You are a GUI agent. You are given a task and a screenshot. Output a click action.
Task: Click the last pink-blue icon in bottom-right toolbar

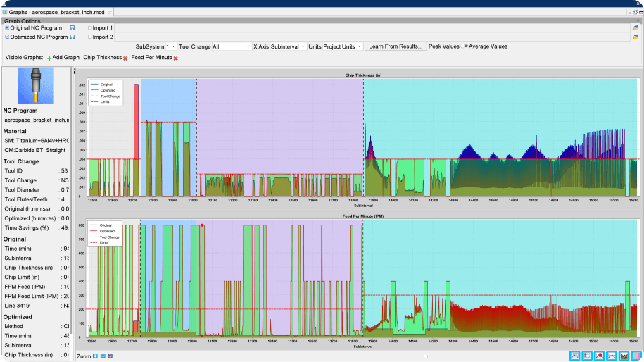(636, 356)
